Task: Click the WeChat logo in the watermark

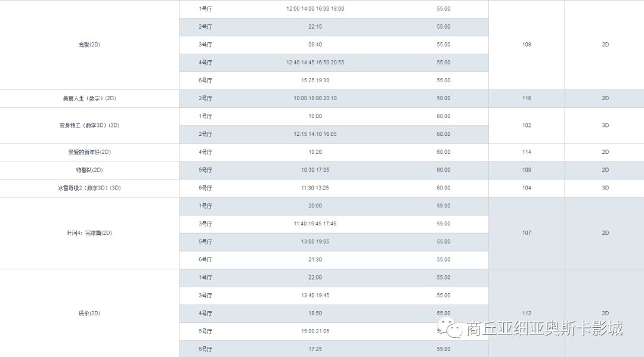Action: tap(449, 328)
